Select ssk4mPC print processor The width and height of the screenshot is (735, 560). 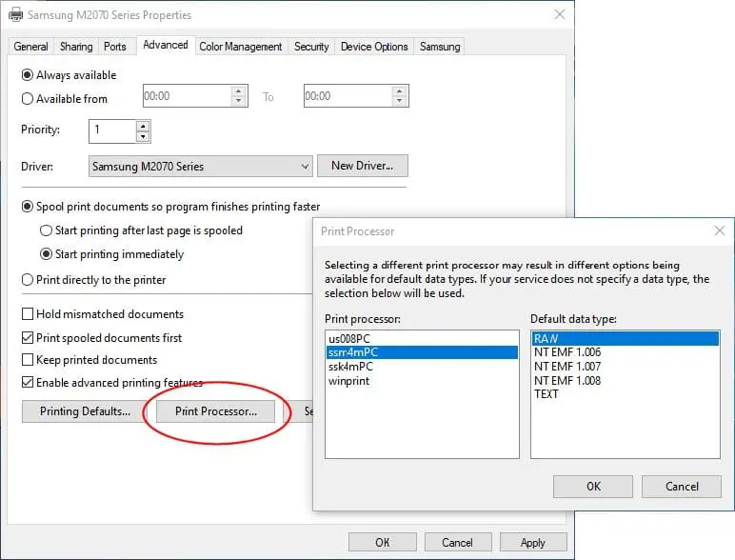tap(422, 367)
